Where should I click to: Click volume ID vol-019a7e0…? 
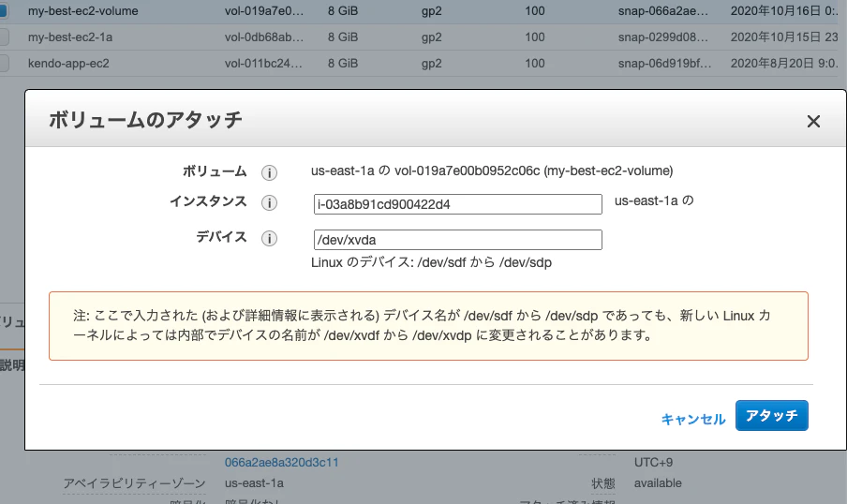pos(264,11)
